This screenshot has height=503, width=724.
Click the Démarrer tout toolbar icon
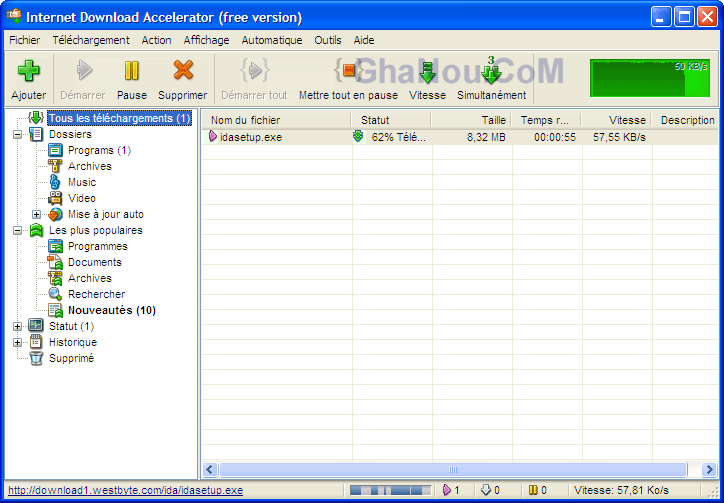[x=254, y=71]
